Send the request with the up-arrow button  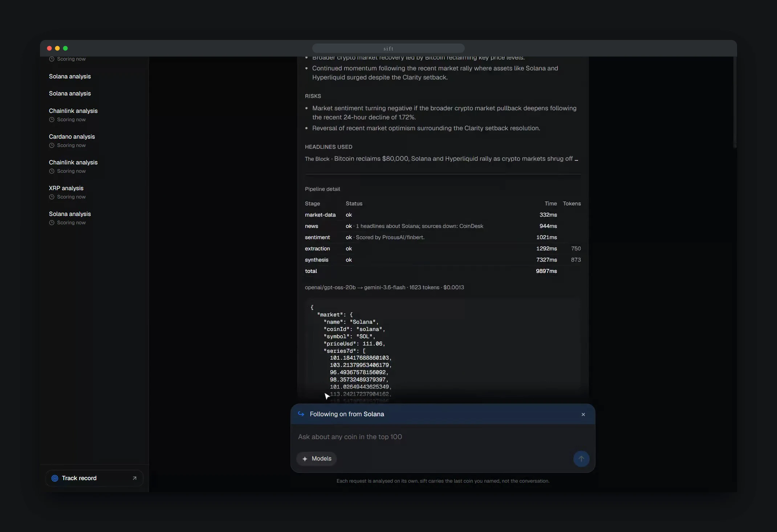tap(581, 459)
